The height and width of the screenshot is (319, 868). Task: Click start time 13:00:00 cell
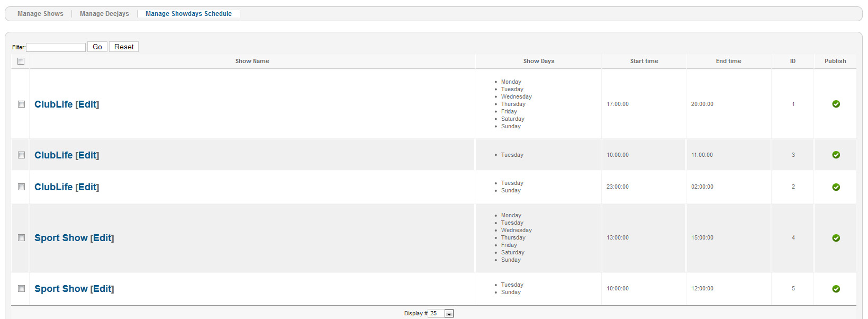pos(618,238)
